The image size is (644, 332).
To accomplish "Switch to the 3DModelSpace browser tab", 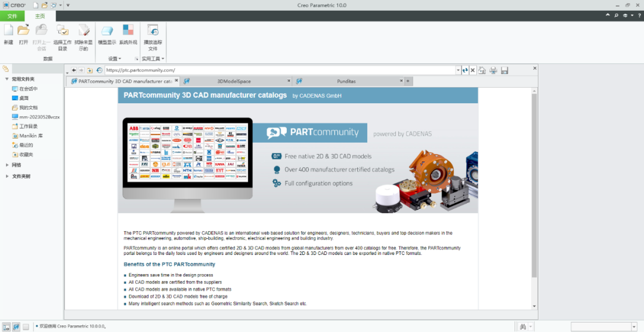I will (x=234, y=81).
